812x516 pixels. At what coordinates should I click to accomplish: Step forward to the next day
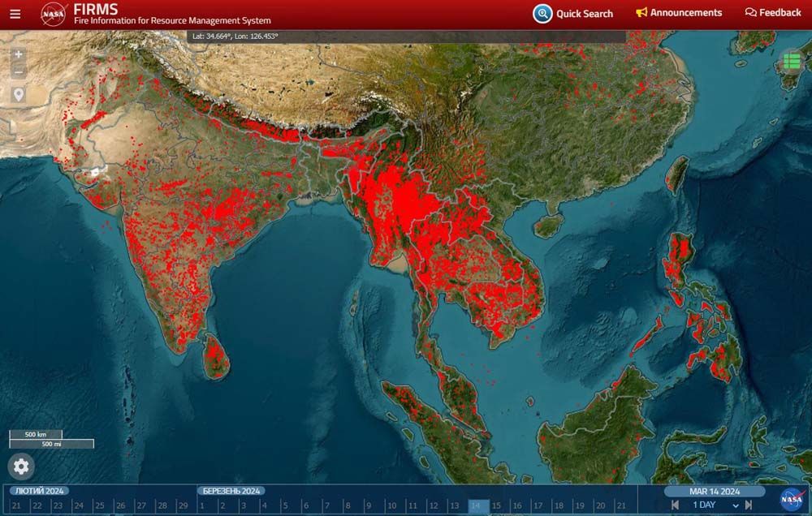pyautogui.click(x=749, y=505)
